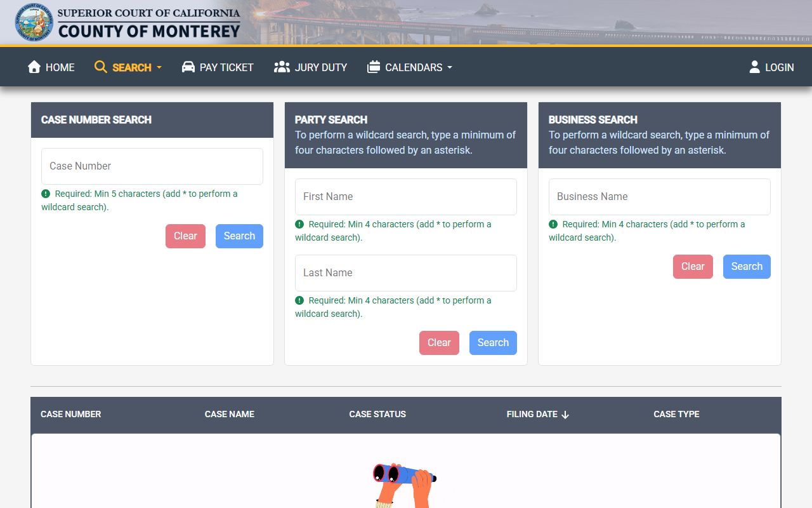Open the JURY DUTY page

[311, 67]
